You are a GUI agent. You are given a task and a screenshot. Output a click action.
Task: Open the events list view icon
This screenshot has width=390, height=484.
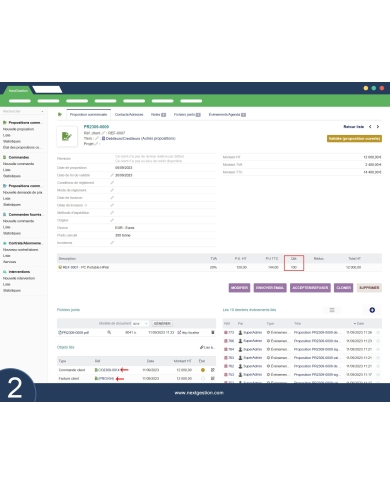pos(332,310)
